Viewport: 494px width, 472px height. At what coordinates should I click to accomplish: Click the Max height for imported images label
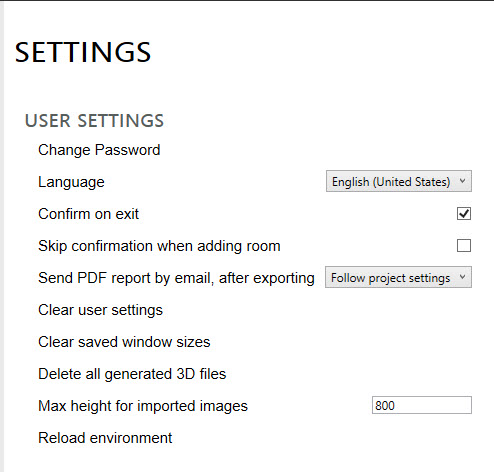click(x=143, y=406)
